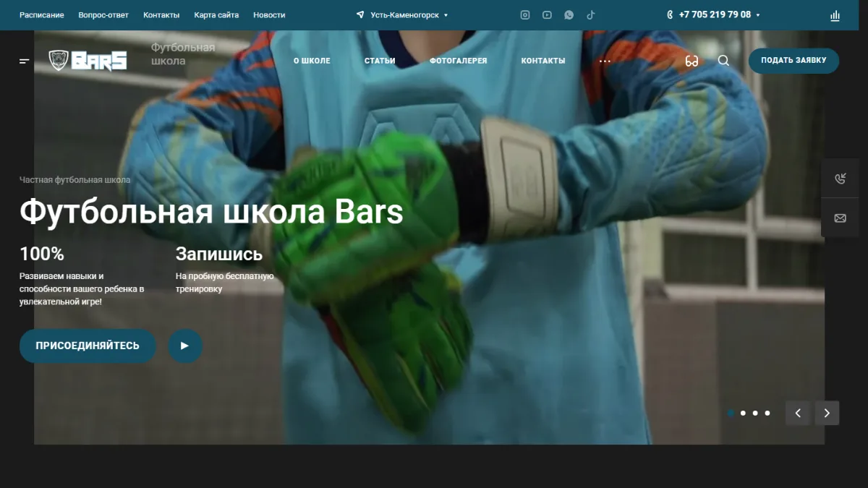Image resolution: width=868 pixels, height=488 pixels.
Task: Click the Футбольная школа tagline next to logo
Action: click(183, 54)
